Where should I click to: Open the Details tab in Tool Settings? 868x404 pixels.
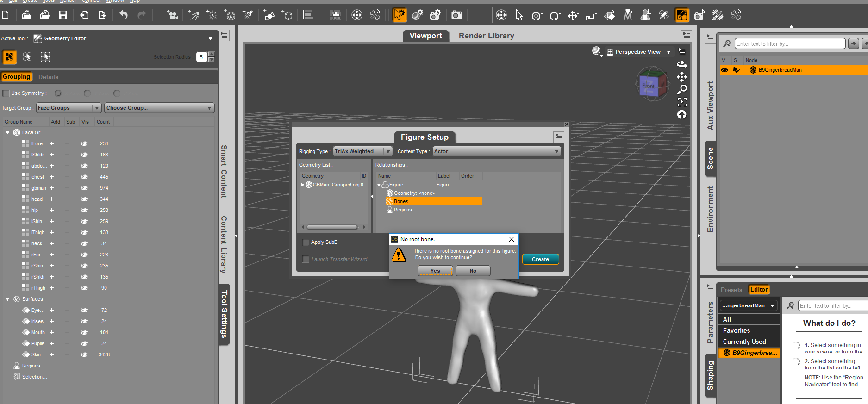click(x=48, y=77)
